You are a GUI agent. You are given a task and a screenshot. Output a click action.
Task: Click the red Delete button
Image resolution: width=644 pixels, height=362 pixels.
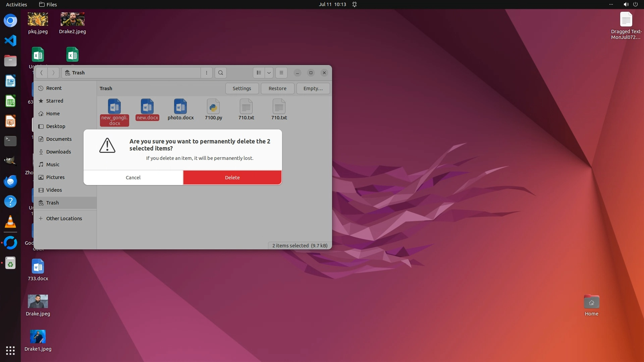[x=232, y=177]
